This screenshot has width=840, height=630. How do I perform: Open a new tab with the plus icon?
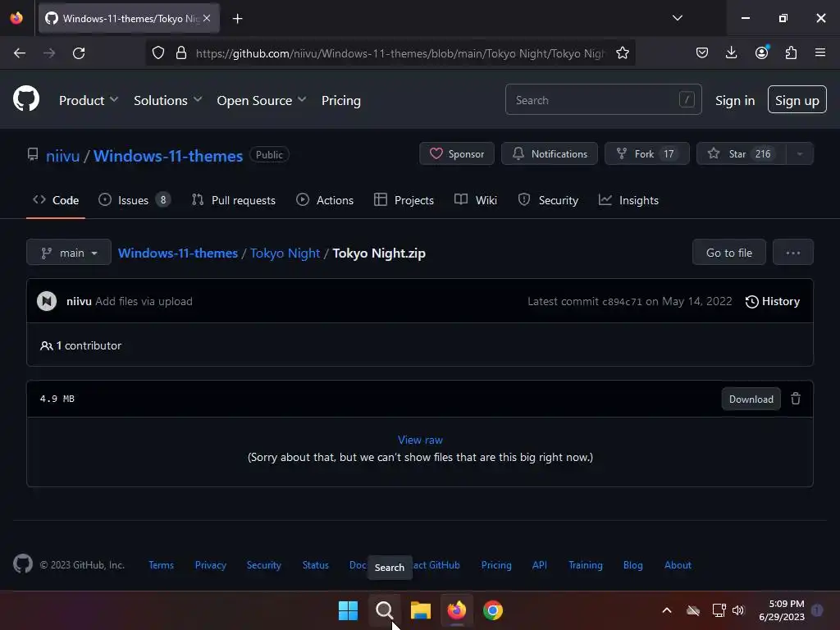pos(237,19)
